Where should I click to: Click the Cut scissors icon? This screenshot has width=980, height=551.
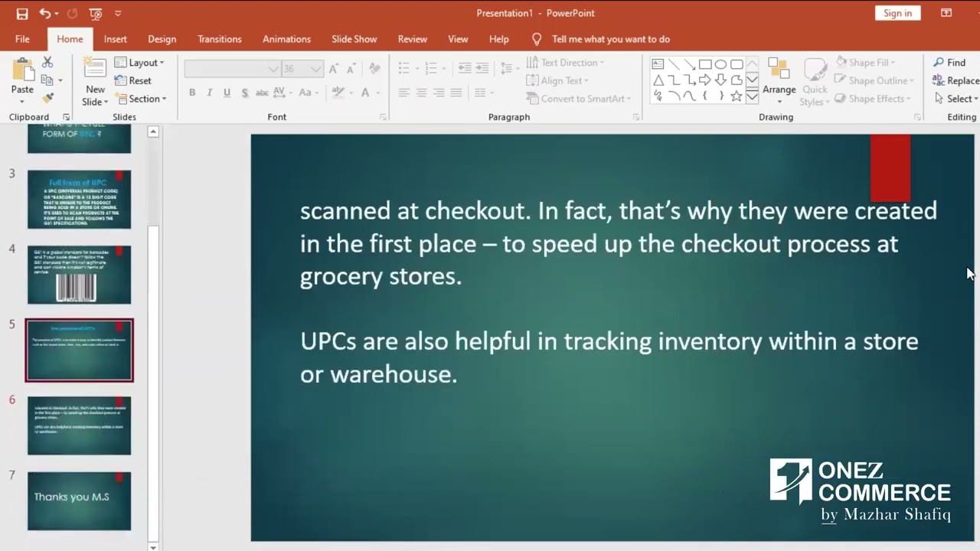pyautogui.click(x=47, y=62)
